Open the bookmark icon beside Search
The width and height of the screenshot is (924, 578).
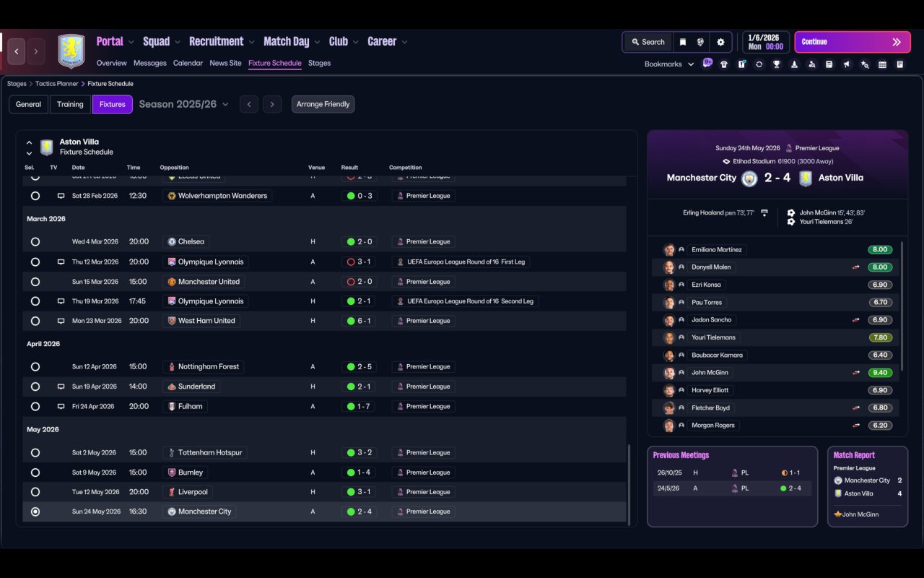click(x=682, y=42)
